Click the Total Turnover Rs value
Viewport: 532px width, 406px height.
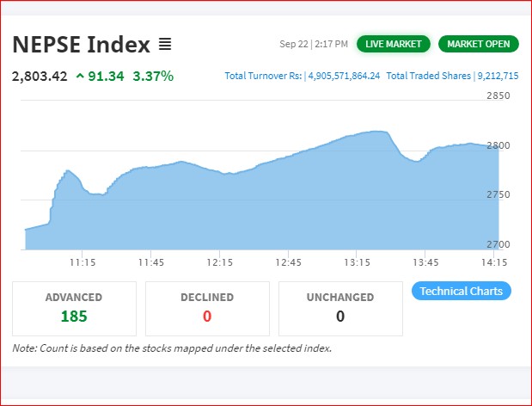tap(344, 76)
